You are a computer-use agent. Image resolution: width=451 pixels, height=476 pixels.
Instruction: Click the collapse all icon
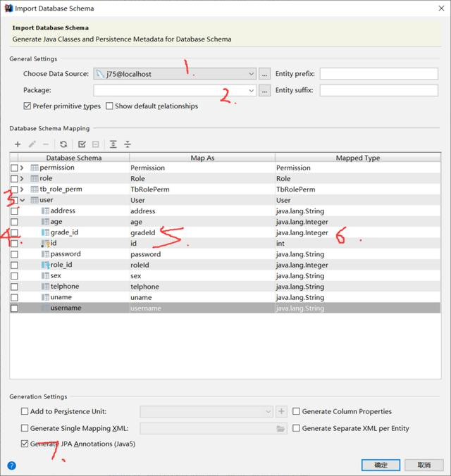click(x=128, y=144)
